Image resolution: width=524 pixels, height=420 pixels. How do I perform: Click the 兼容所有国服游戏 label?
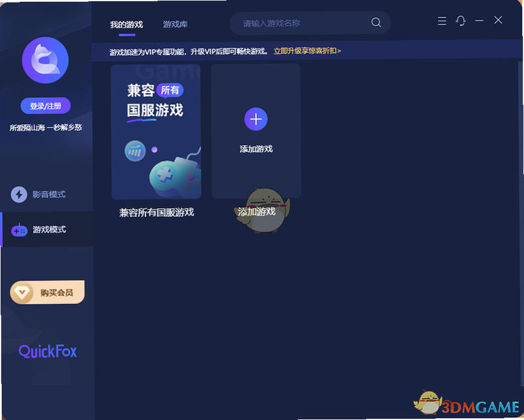tap(157, 212)
